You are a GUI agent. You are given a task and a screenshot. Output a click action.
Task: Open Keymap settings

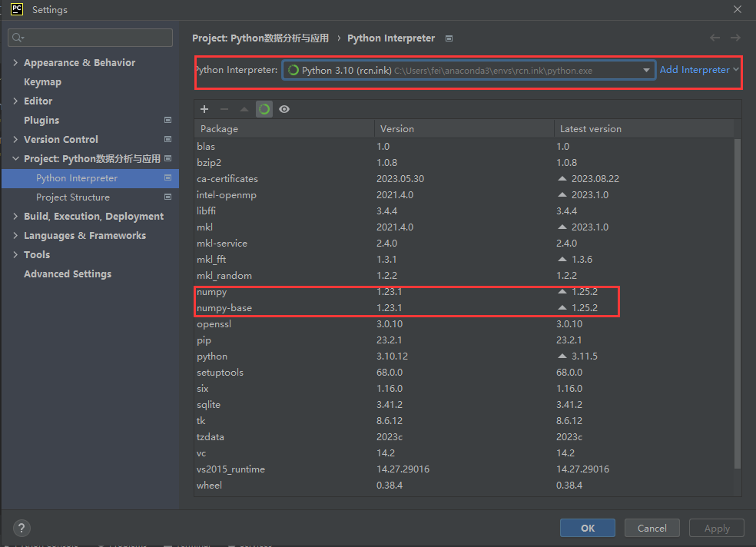tap(42, 82)
